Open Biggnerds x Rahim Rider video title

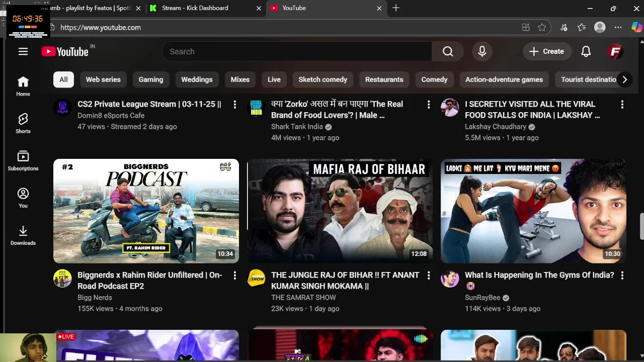[x=150, y=281]
